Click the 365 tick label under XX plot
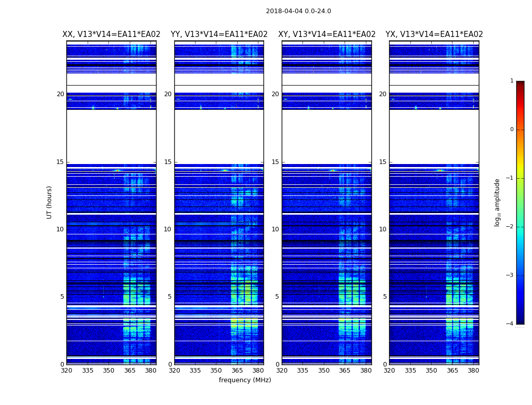 click(130, 371)
